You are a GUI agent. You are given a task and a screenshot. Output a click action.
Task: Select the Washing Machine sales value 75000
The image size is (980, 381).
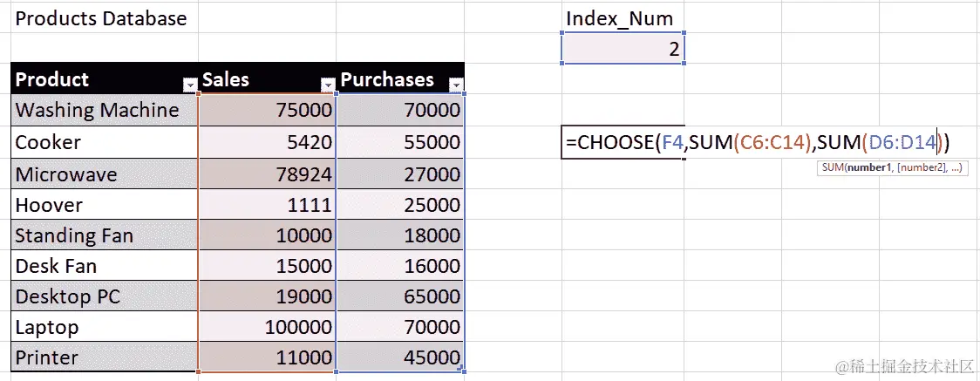268,110
